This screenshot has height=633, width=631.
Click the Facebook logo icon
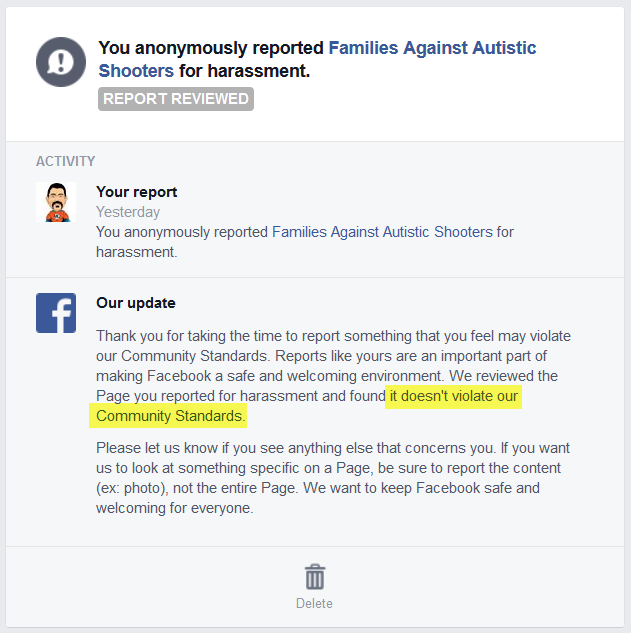56,313
